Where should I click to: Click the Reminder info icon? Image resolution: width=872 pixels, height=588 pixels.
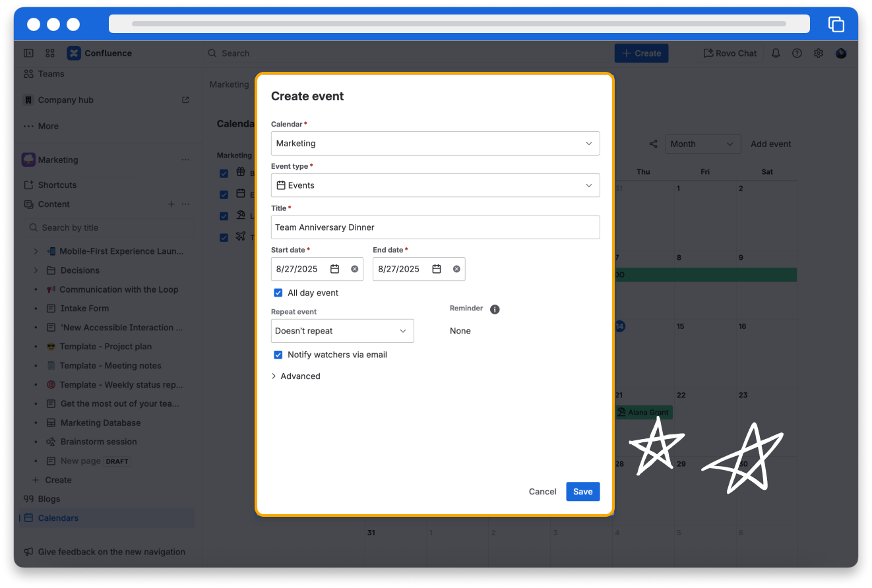495,309
